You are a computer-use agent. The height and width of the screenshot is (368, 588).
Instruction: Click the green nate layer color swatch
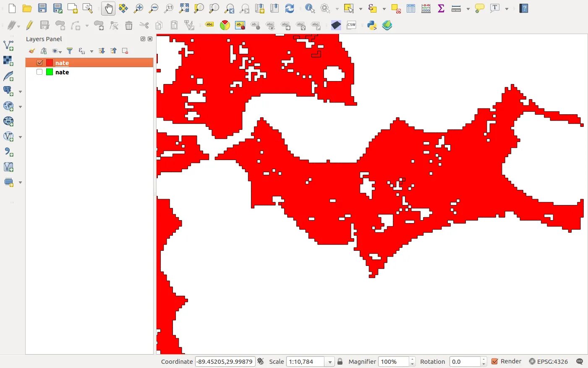[x=50, y=72]
